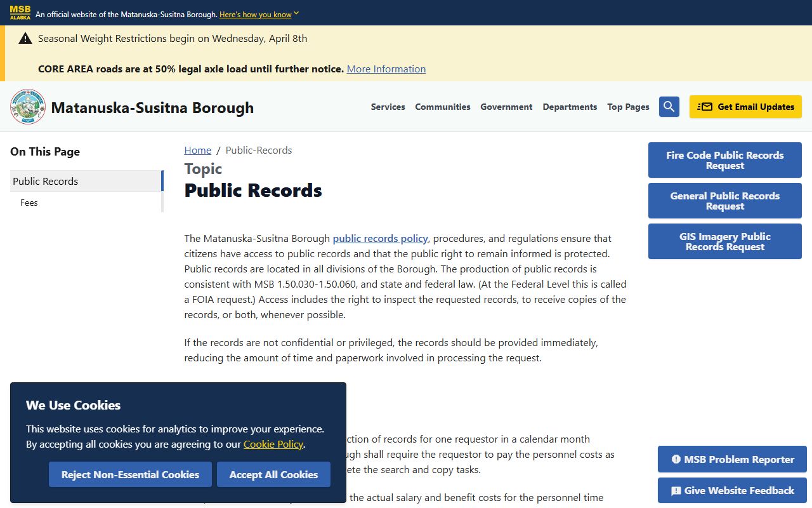812x508 pixels.
Task: Accept All Cookies in banner
Action: 273,474
